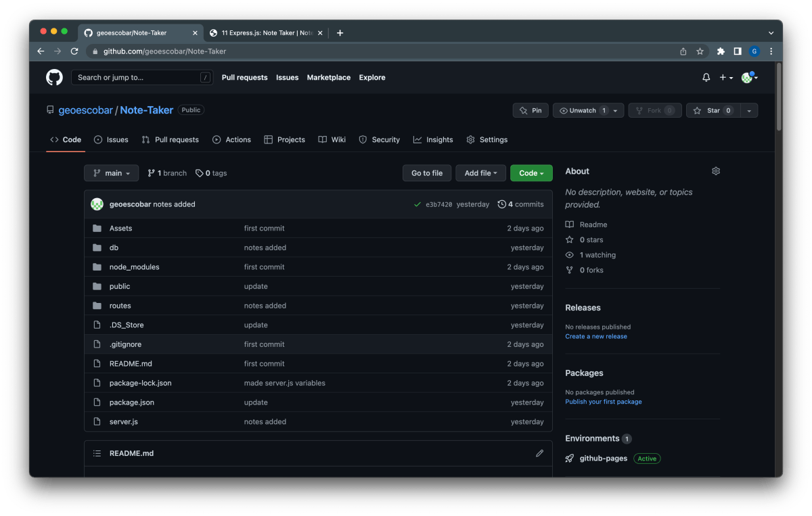The height and width of the screenshot is (516, 812).
Task: Click the repository book icon beside geoescobar
Action: (50, 110)
